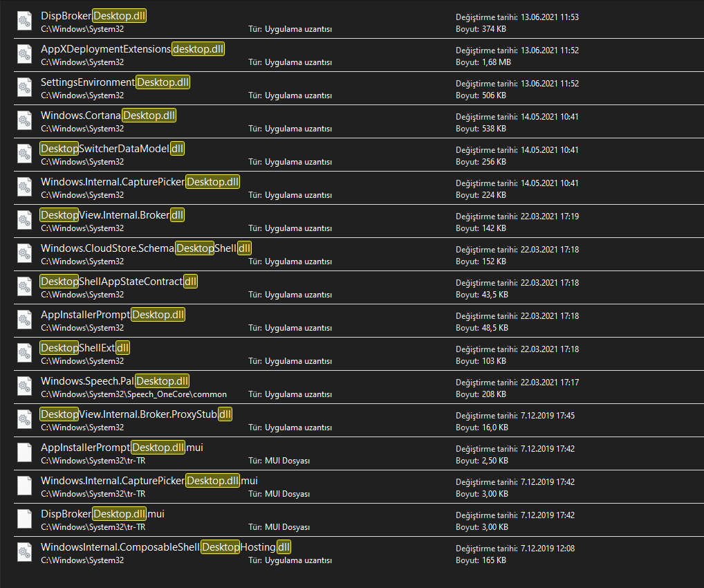Click the blank icon of AppInstallerPromptDesktop.dll.mui
This screenshot has width=704, height=588.
24,452
